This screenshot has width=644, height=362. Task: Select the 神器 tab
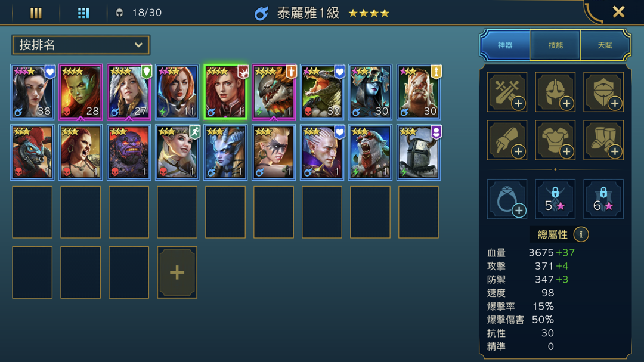505,45
